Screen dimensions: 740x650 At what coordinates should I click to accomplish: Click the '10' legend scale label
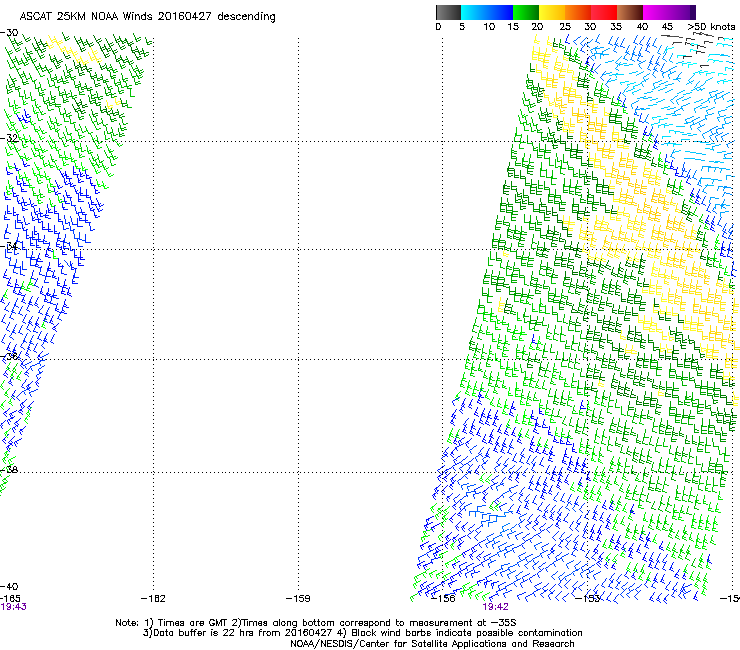coord(489,27)
